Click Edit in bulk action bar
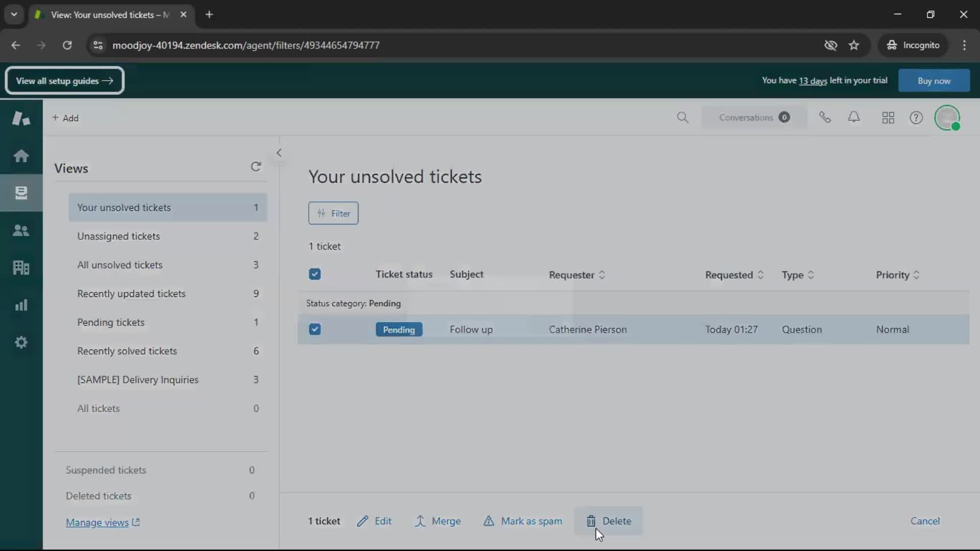The width and height of the screenshot is (980, 551). point(374,521)
